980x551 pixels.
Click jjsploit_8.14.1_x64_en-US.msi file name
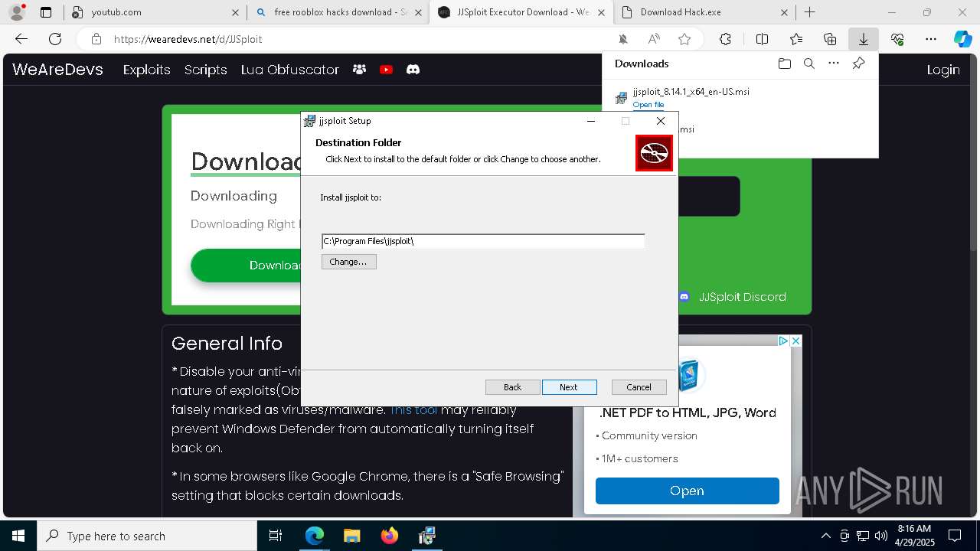[x=691, y=91]
